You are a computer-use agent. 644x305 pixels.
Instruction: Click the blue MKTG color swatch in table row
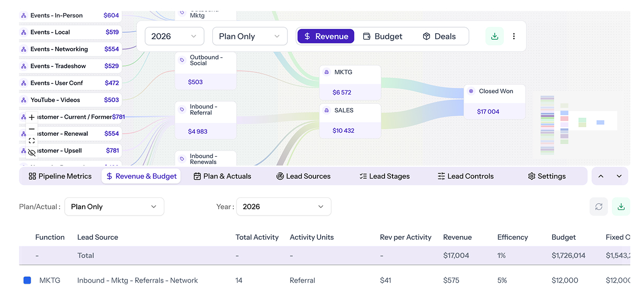tap(28, 280)
